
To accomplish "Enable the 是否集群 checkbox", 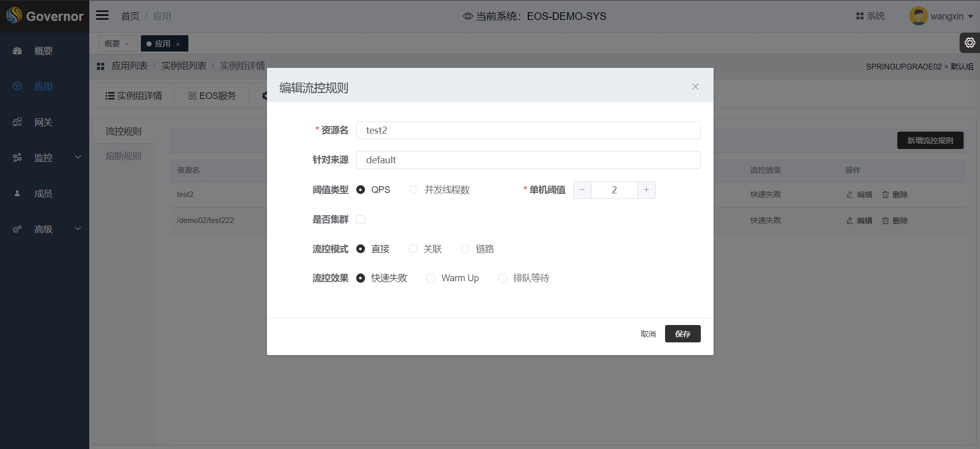I will tap(361, 219).
